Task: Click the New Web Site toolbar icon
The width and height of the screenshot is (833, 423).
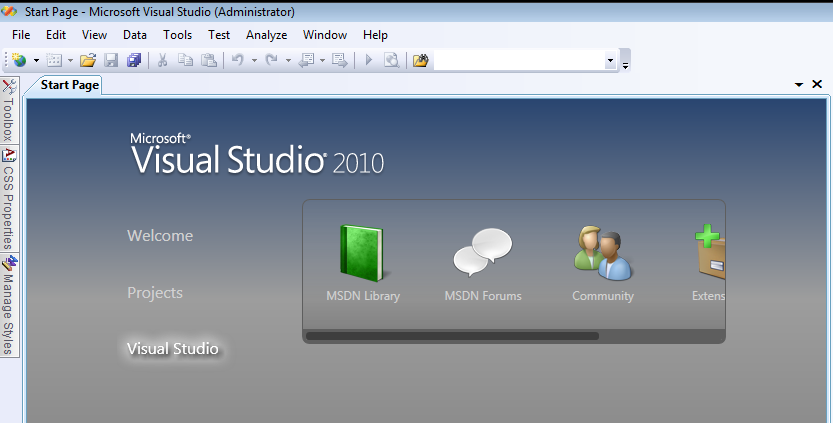Action: [x=19, y=60]
